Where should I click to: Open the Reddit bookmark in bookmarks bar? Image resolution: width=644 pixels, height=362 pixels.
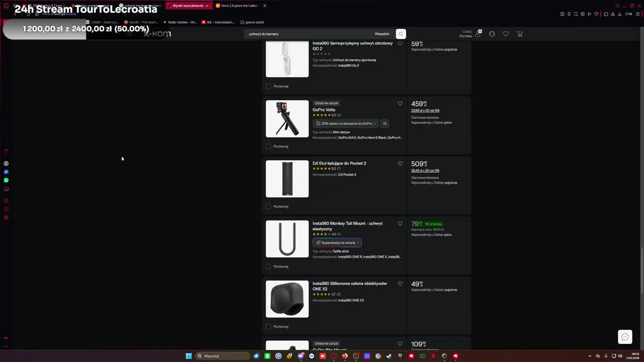[140, 22]
